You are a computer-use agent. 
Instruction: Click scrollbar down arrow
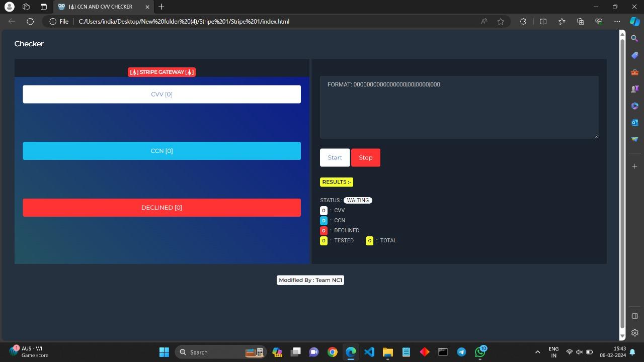click(x=622, y=336)
